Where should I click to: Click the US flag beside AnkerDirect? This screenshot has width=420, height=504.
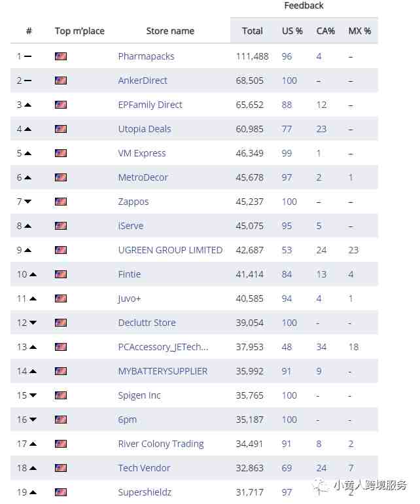61,81
